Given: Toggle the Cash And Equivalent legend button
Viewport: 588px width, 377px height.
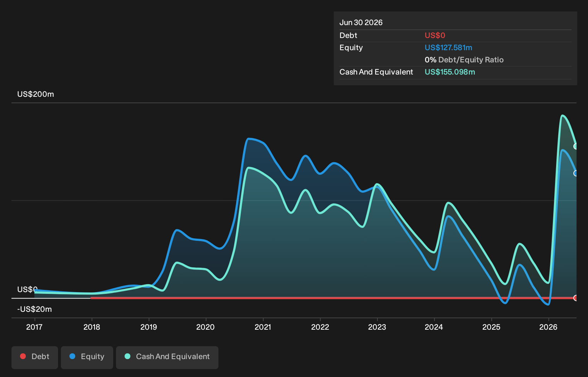Looking at the screenshot, I should click(167, 357).
